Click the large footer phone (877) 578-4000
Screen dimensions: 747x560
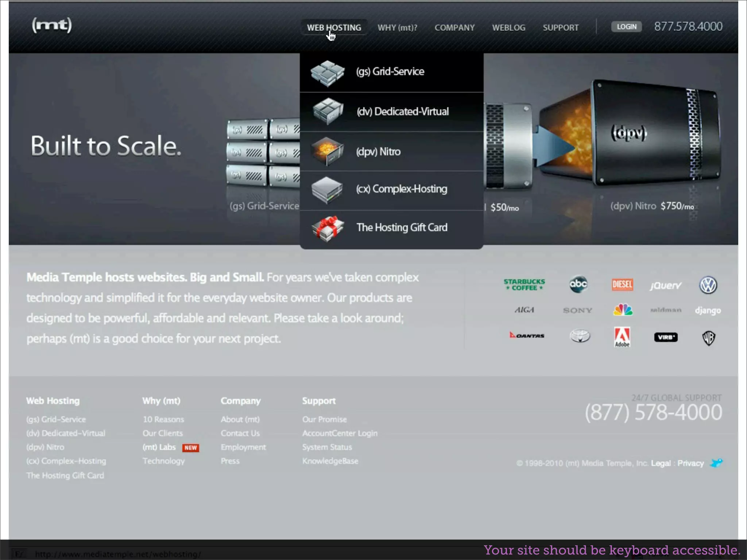(653, 412)
